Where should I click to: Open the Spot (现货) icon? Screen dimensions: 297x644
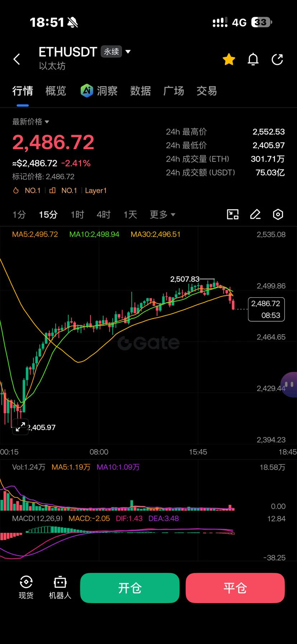tap(26, 587)
